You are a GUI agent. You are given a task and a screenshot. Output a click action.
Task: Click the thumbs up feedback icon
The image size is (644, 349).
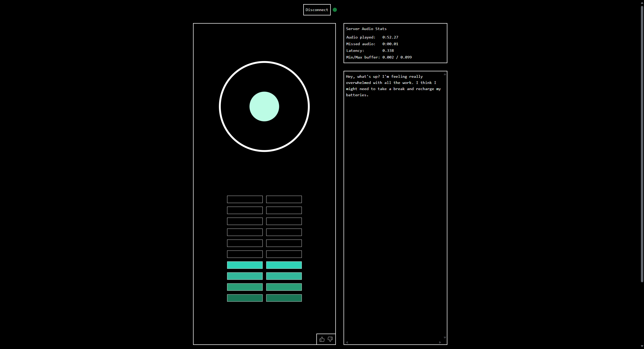click(x=321, y=339)
